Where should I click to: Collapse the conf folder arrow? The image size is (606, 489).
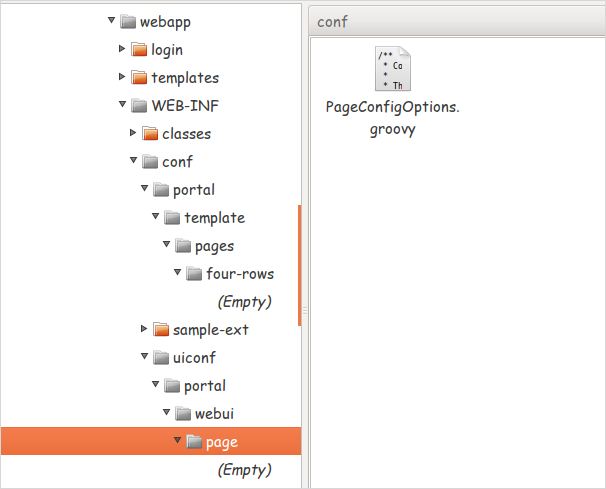(x=133, y=160)
